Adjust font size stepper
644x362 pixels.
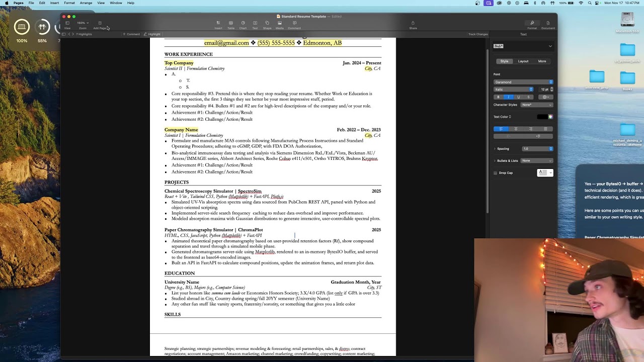click(x=551, y=89)
